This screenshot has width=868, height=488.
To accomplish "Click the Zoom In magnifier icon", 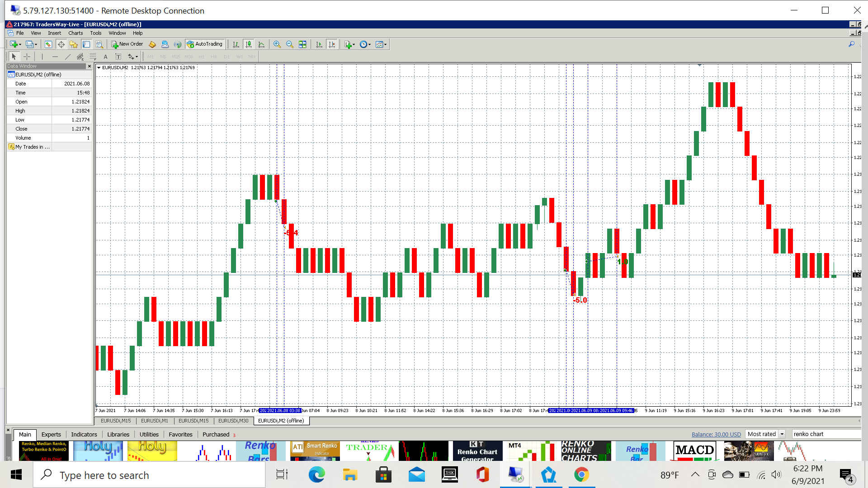I will (x=277, y=44).
